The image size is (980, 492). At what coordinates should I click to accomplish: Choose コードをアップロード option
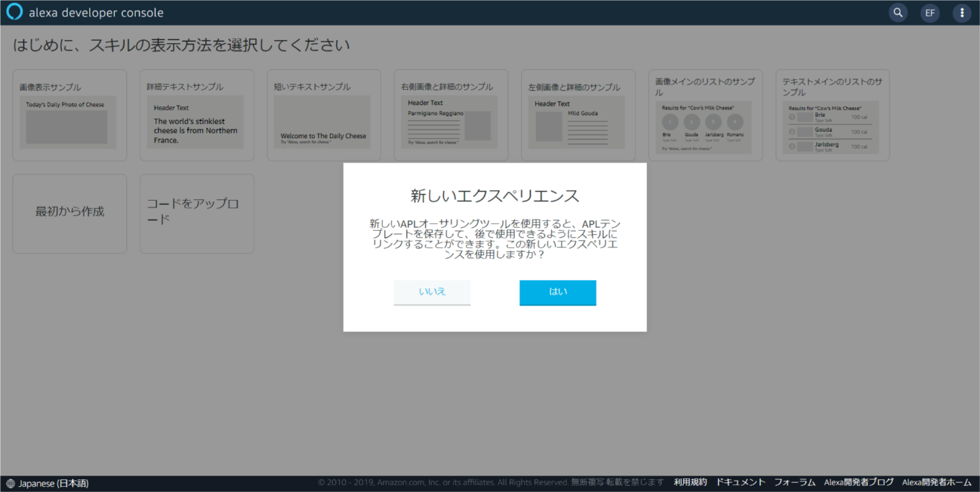coord(196,213)
